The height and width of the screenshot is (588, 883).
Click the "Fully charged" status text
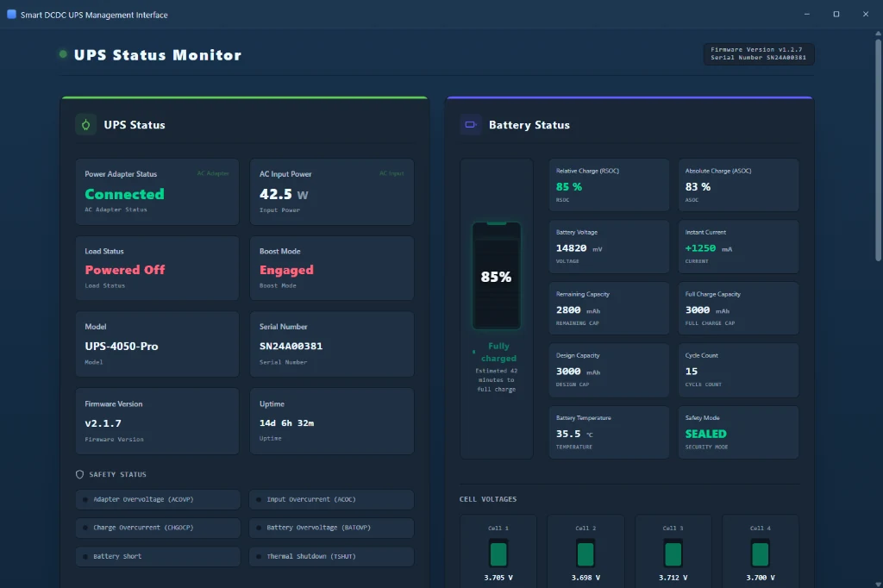point(498,352)
